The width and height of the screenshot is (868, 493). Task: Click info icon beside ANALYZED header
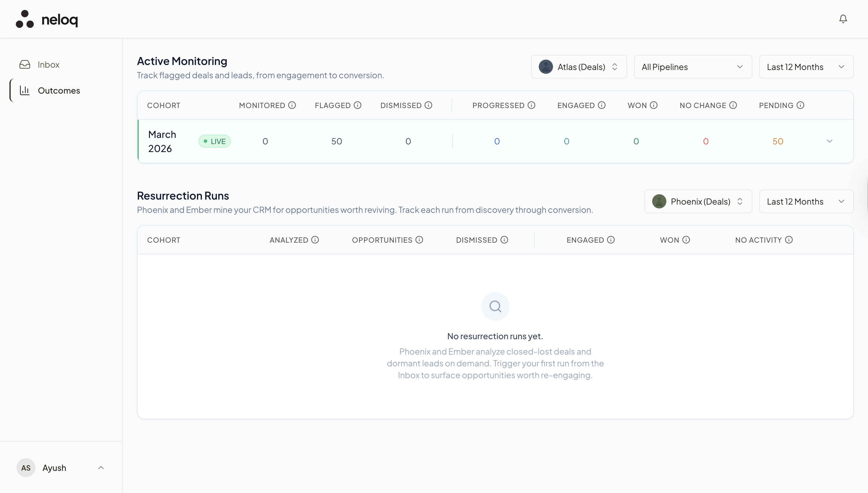pos(315,240)
